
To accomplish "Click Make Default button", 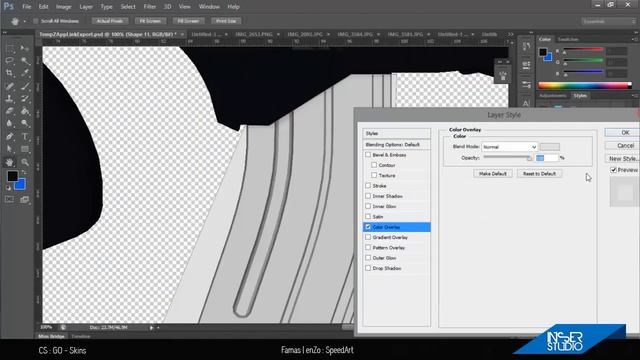I will pyautogui.click(x=493, y=173).
